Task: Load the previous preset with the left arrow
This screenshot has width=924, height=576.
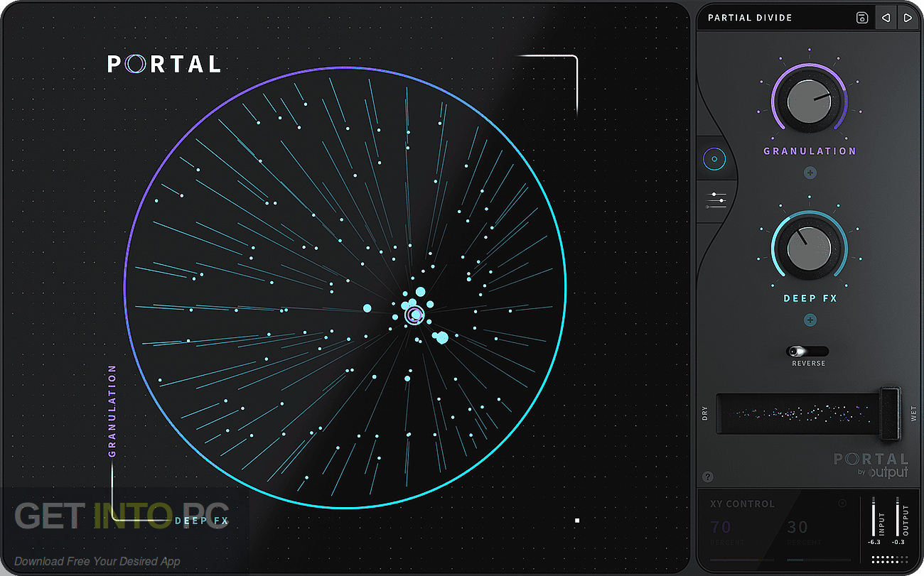Action: (x=885, y=17)
